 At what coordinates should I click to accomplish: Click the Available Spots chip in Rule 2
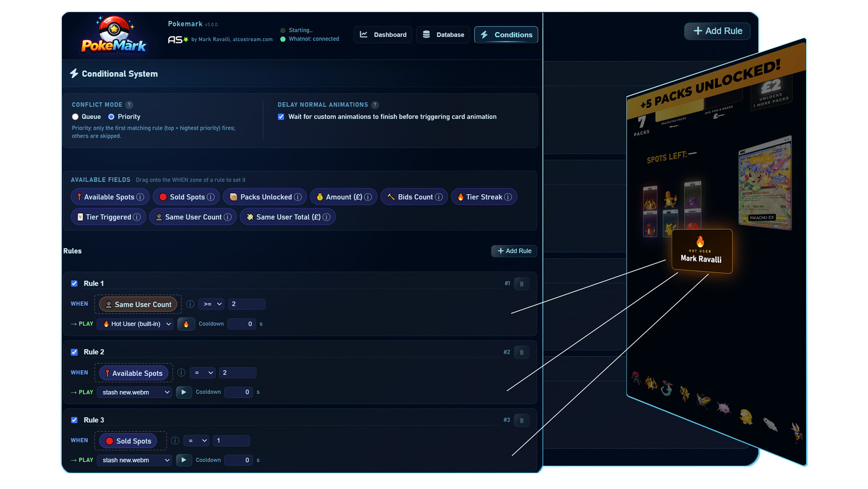click(133, 373)
